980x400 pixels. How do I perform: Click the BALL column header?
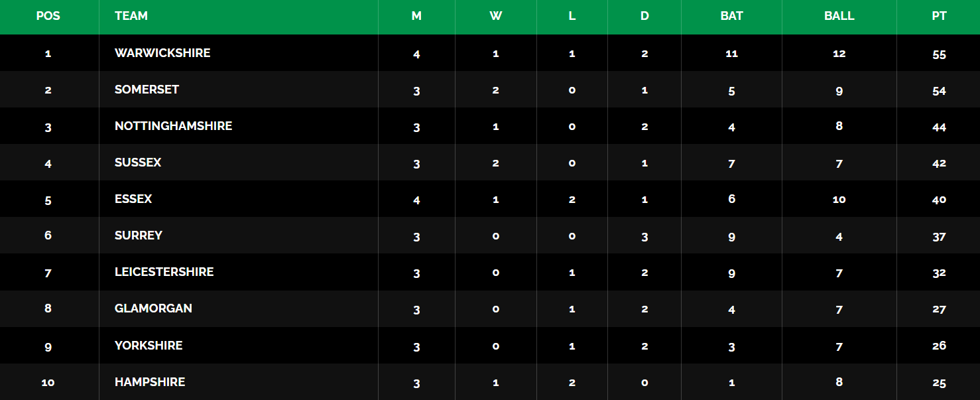click(839, 16)
